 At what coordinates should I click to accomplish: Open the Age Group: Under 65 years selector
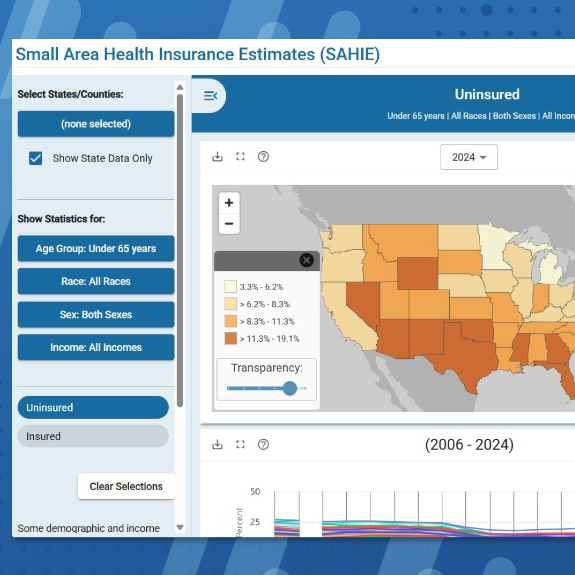pyautogui.click(x=96, y=249)
